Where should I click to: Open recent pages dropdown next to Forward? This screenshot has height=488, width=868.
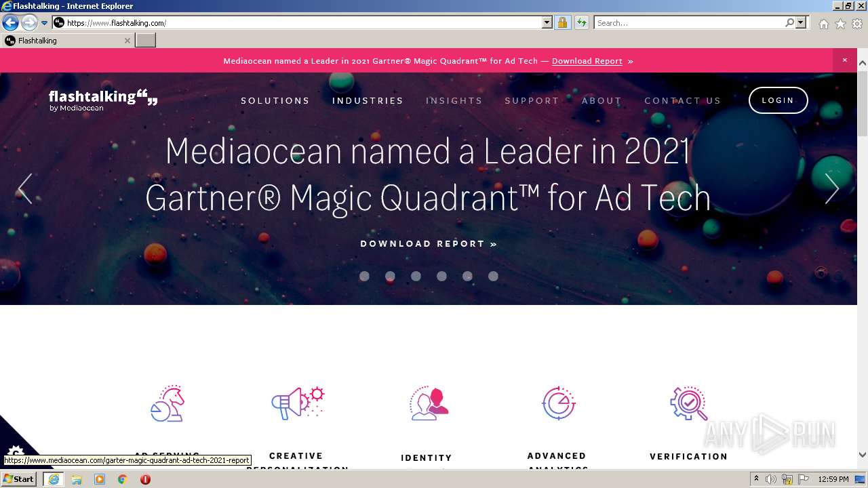coord(44,22)
